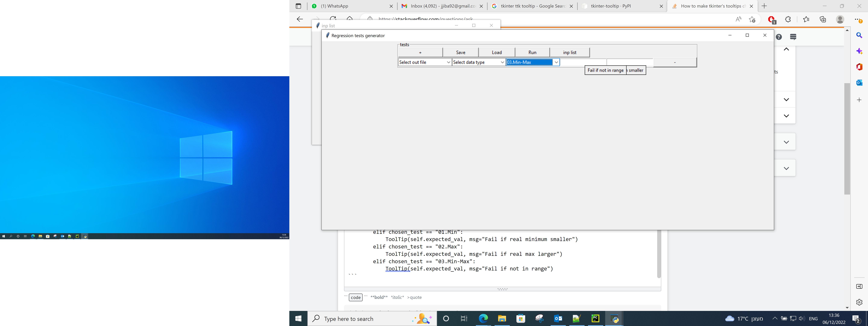Viewport: 868px width, 326px height.
Task: Open Notepad++ from taskbar
Action: [x=577, y=319]
